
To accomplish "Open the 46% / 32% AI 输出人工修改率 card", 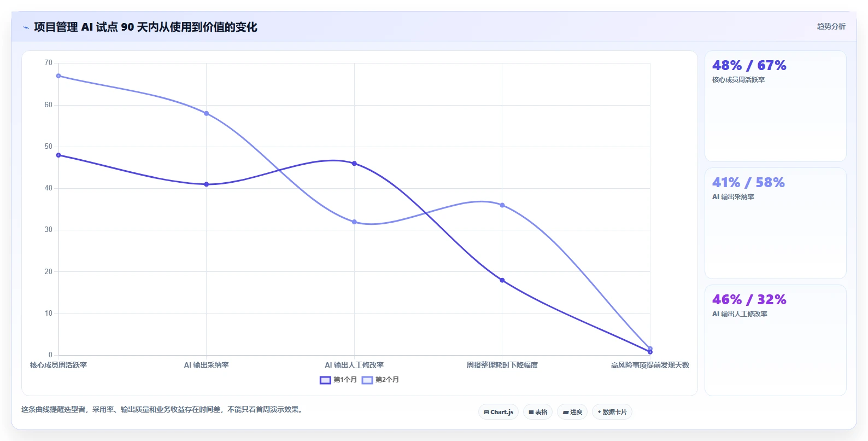I will 776,340.
